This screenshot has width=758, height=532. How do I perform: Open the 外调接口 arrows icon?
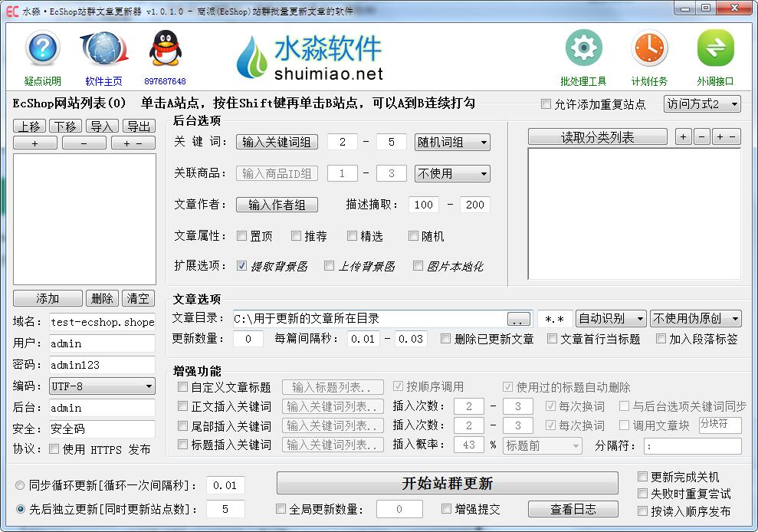[x=714, y=48]
